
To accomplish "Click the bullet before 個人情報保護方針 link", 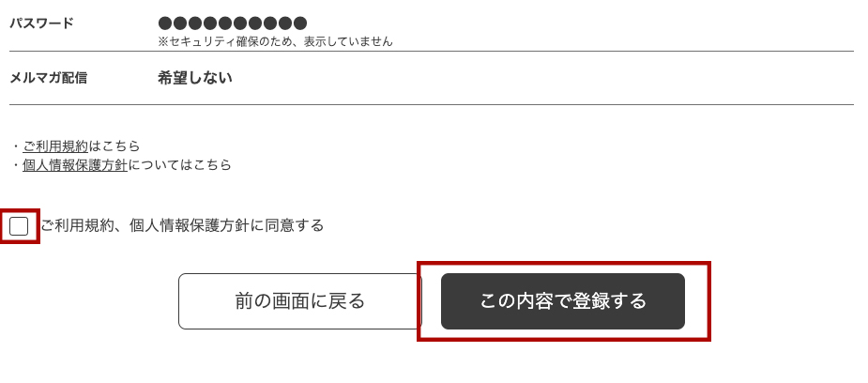I will (x=16, y=165).
